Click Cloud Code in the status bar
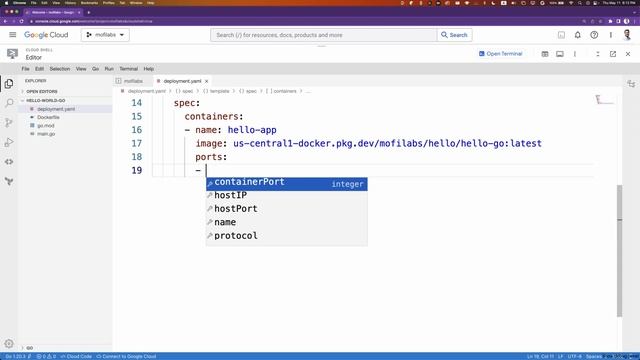 click(76, 356)
